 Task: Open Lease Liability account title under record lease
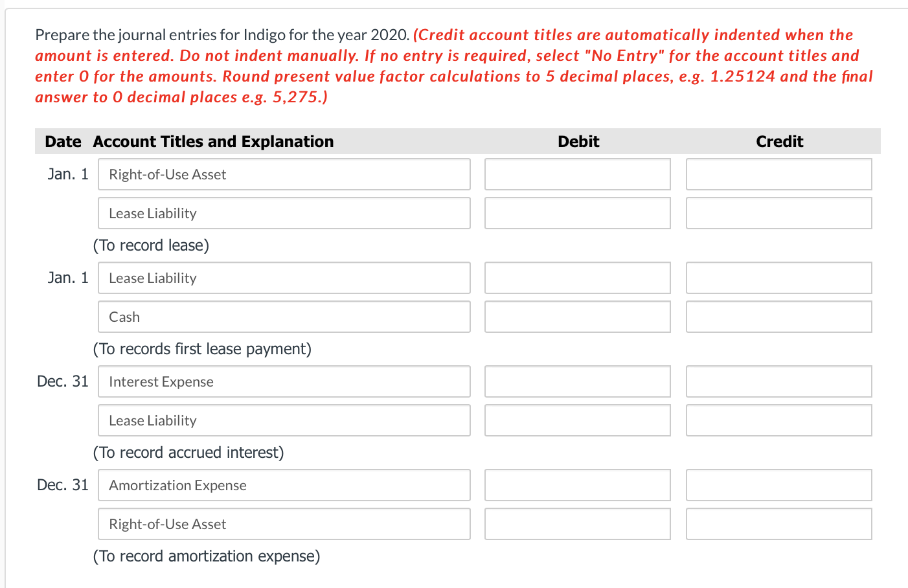(x=284, y=213)
